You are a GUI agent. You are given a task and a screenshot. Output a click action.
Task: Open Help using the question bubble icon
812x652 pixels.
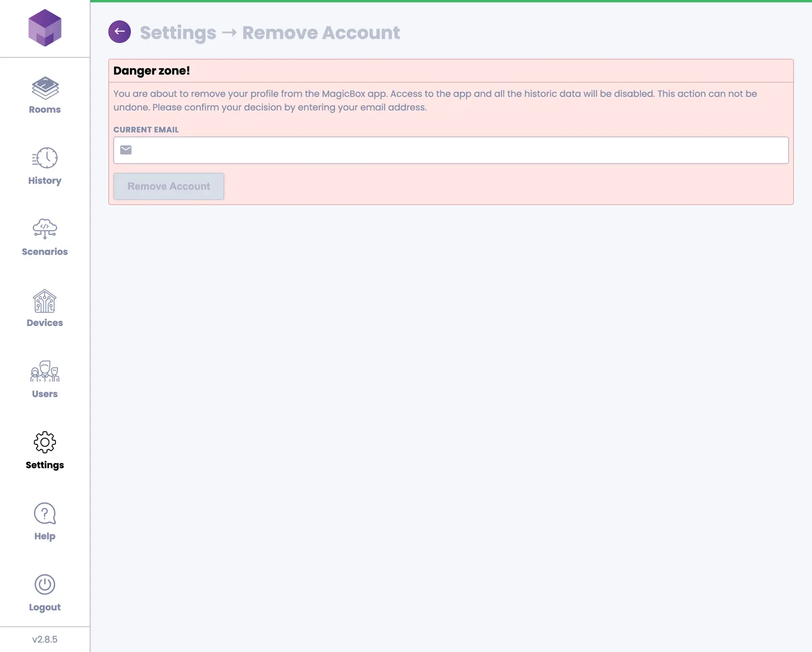click(x=45, y=513)
